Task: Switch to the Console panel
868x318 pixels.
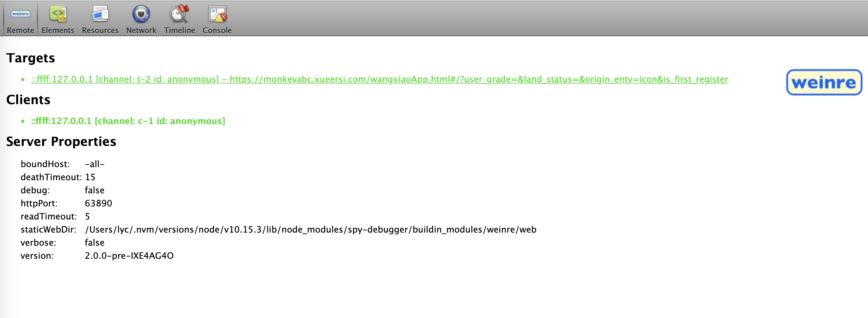Action: [x=217, y=19]
